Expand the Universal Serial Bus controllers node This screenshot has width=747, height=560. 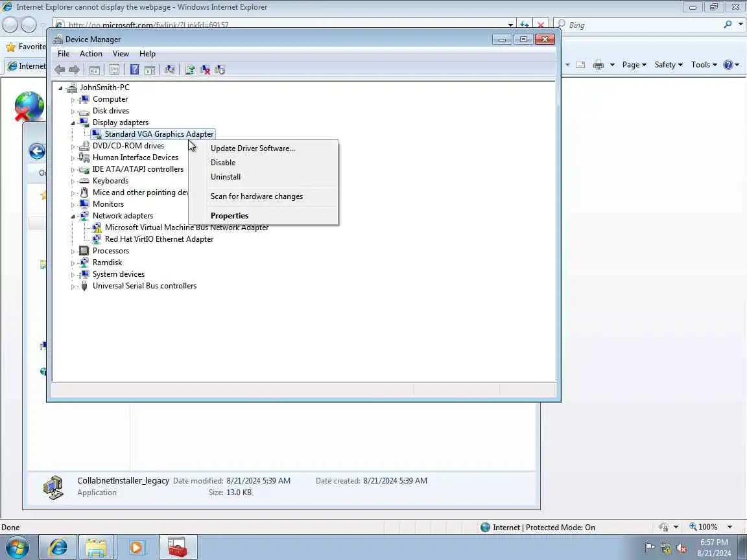coord(73,286)
